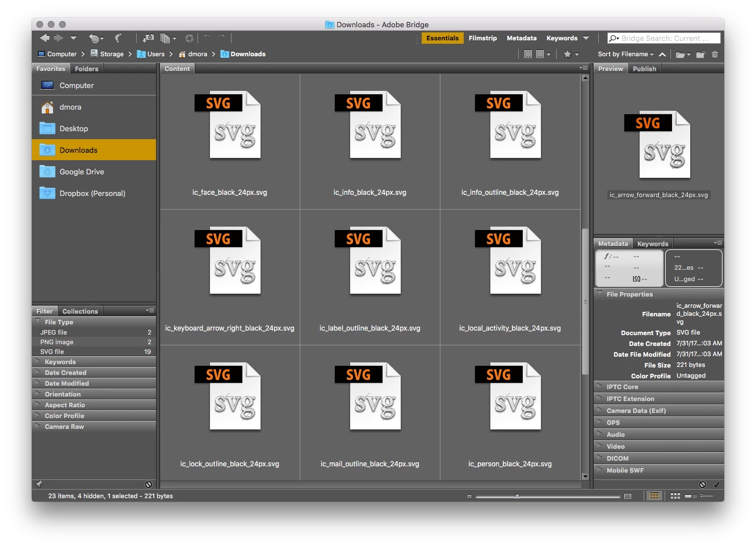The image size is (756, 547).
Task: Rotate 90° clockwise using toolbar icon
Action: pos(221,38)
